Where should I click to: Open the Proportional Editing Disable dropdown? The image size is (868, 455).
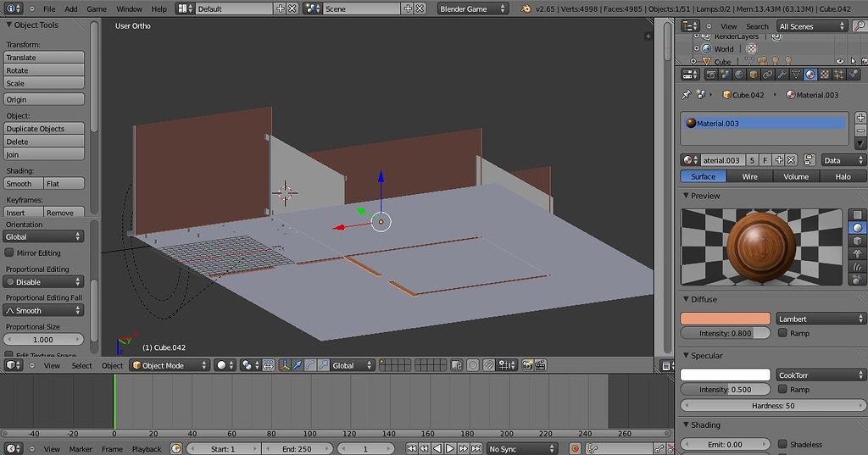point(43,282)
